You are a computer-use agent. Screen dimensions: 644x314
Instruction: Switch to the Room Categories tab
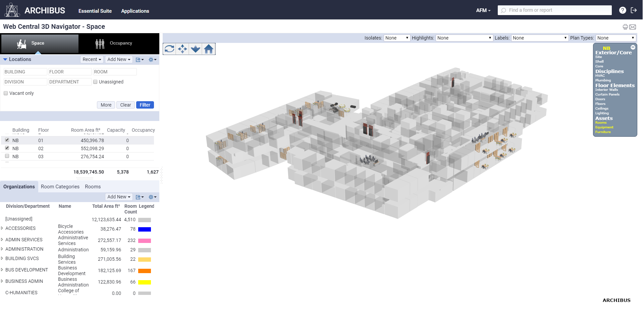60,187
